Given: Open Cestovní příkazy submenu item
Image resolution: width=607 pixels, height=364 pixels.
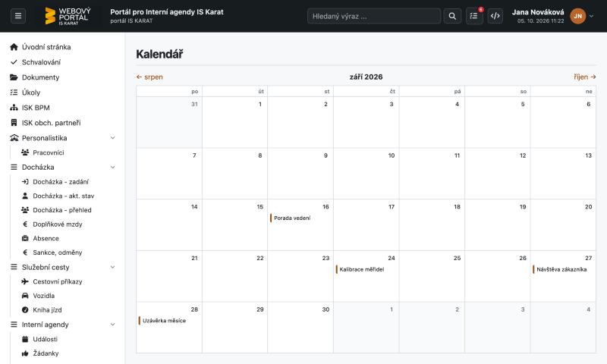Looking at the screenshot, I should tap(58, 281).
